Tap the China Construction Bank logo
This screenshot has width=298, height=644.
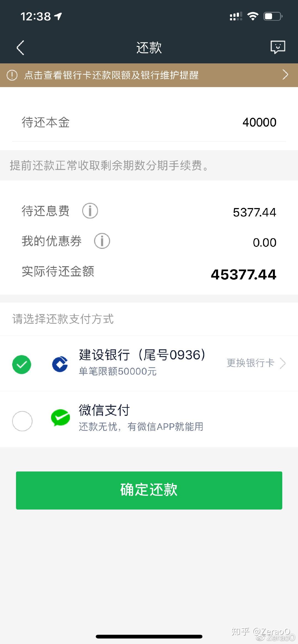(x=60, y=364)
